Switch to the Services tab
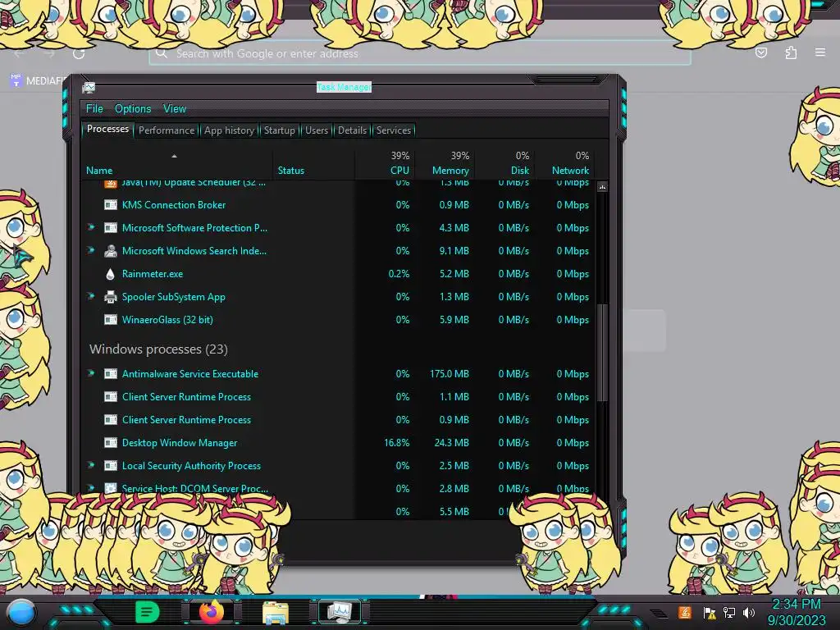The width and height of the screenshot is (840, 630). pyautogui.click(x=393, y=130)
